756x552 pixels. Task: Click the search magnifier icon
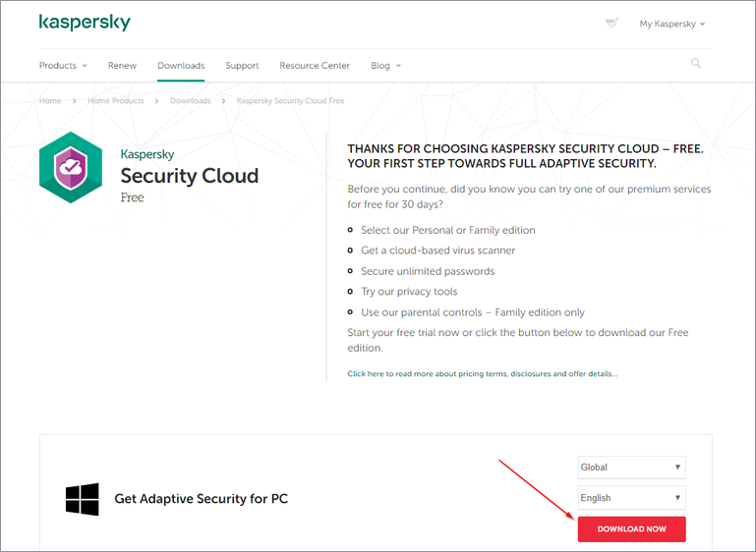pos(696,64)
